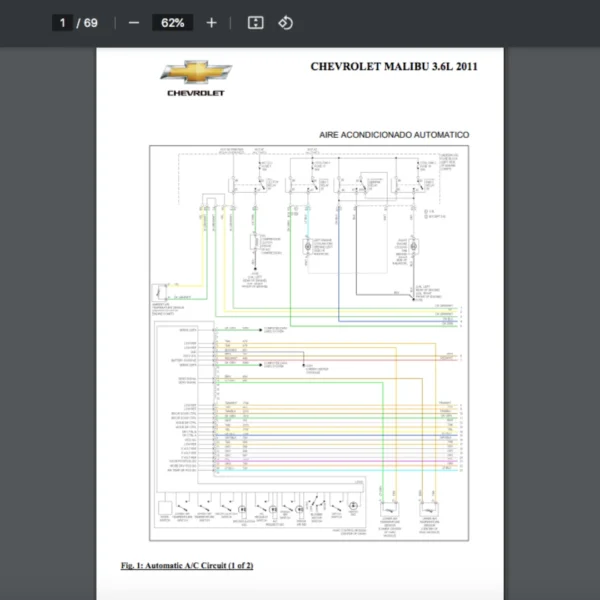The width and height of the screenshot is (600, 600).
Task: Click the compressor clutch component in the diagram
Action: [255, 243]
